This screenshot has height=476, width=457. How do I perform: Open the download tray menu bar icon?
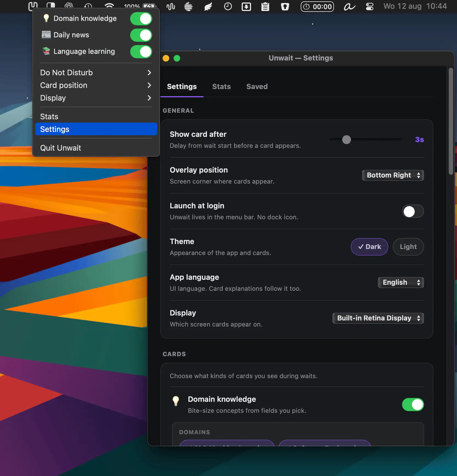pyautogui.click(x=246, y=6)
